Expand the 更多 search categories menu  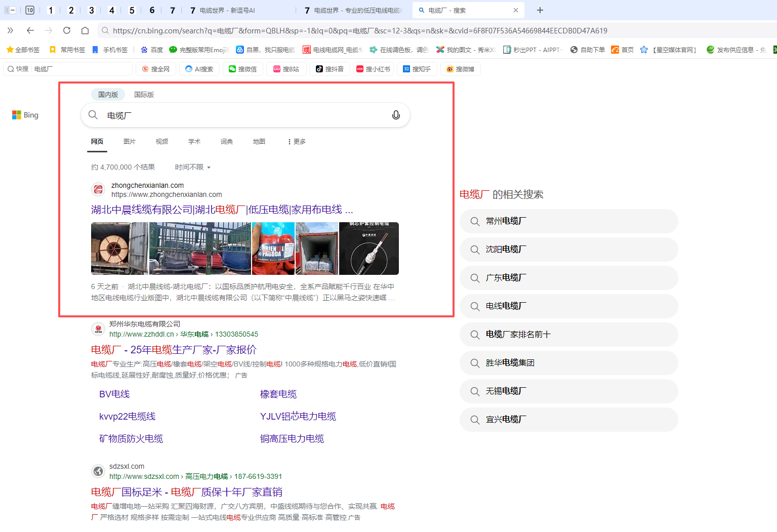(x=296, y=141)
